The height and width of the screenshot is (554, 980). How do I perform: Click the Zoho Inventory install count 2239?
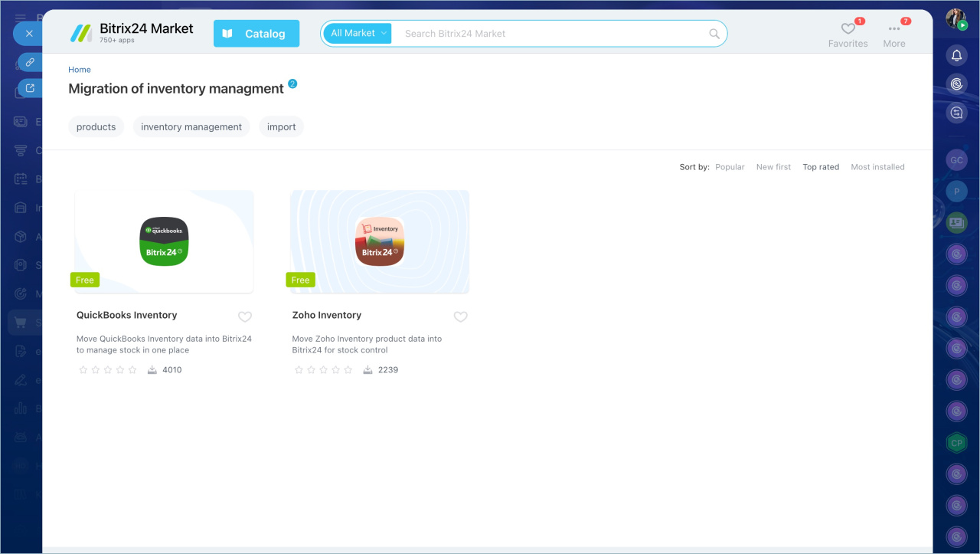point(381,370)
